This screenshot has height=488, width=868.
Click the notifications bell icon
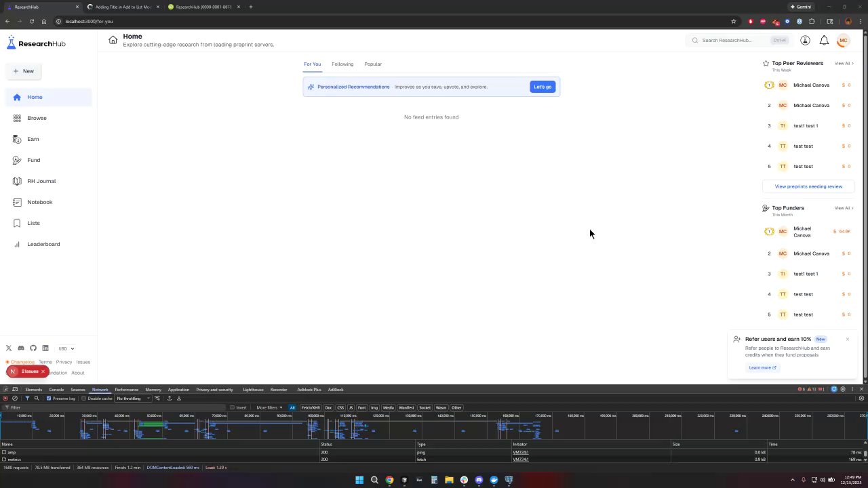[x=824, y=41]
